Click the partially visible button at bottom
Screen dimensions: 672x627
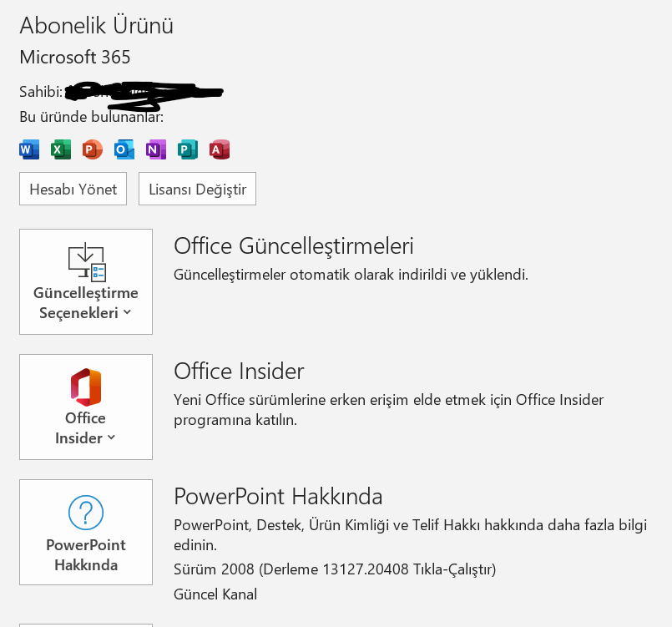point(86,625)
